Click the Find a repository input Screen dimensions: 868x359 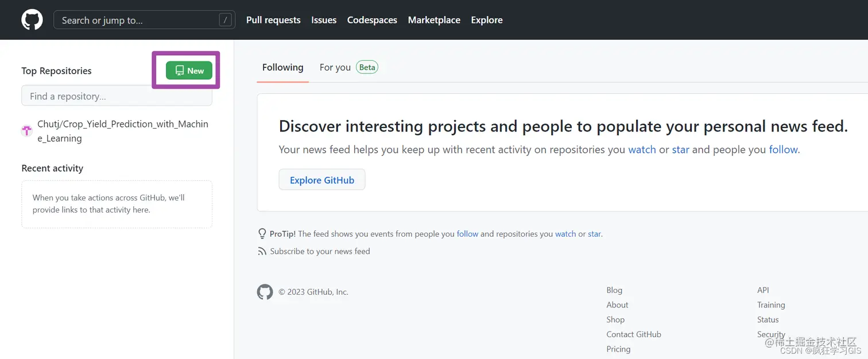point(117,96)
